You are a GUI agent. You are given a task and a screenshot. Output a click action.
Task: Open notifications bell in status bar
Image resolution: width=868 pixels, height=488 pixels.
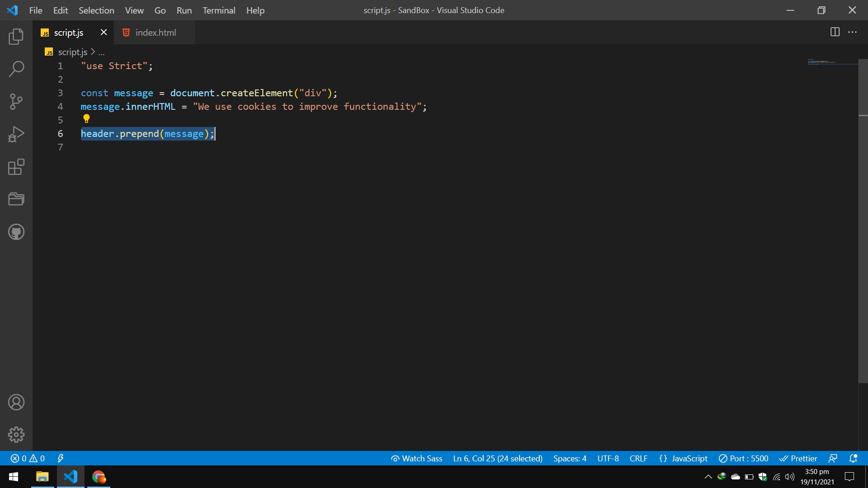coord(853,458)
